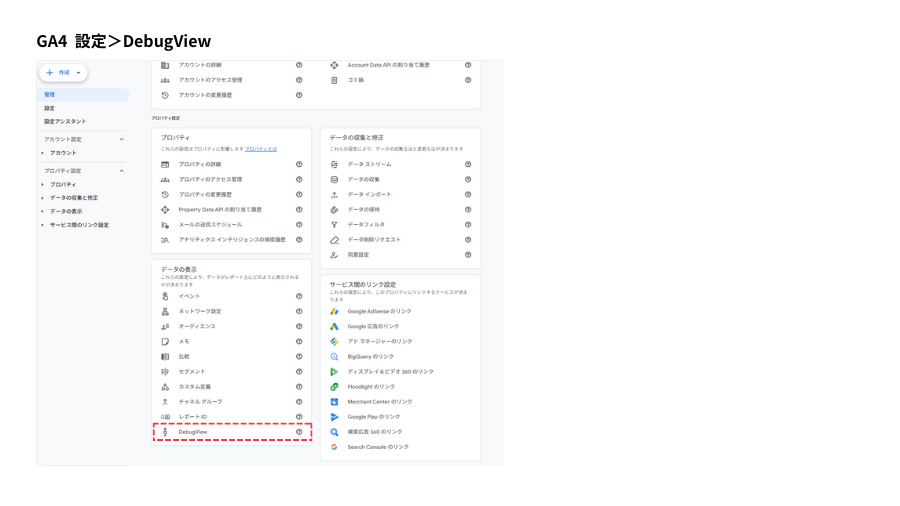Click the Property Data API diamond icon
Screen dimensions: 900x506
click(x=165, y=210)
